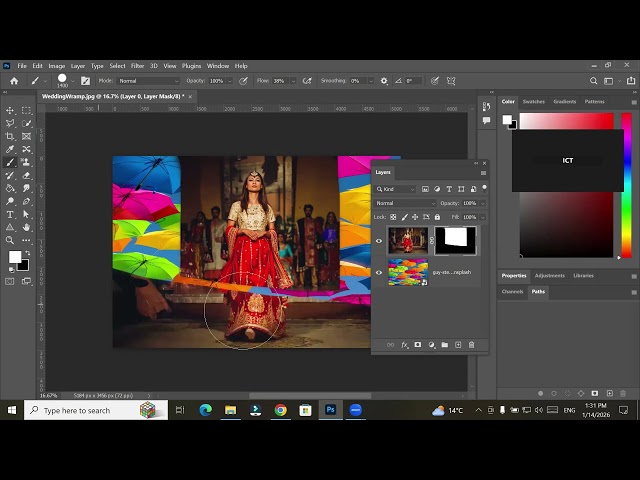Open layer Fill dropdown arrow
Viewport: 640px width, 480px height.
click(482, 217)
